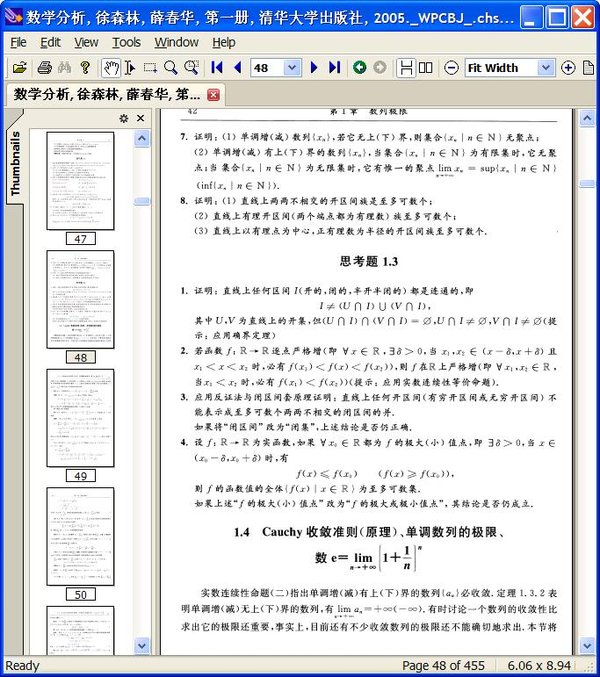Switch to continuous single-page layout
The image size is (600, 677).
tap(406, 68)
